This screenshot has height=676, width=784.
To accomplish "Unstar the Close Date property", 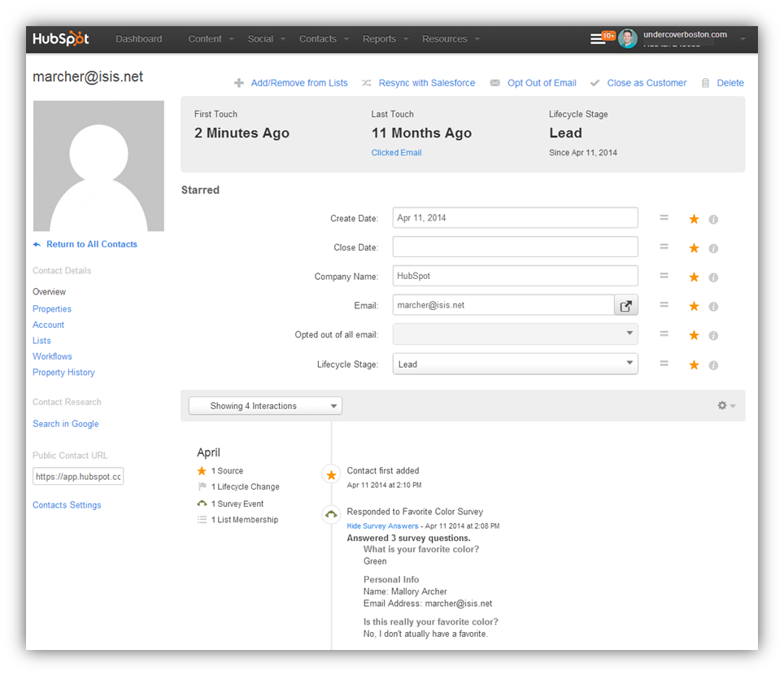I will [694, 248].
